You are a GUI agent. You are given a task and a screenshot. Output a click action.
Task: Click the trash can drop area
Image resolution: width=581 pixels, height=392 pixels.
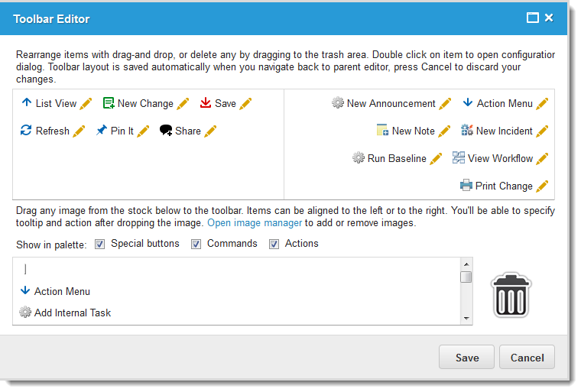tap(511, 294)
